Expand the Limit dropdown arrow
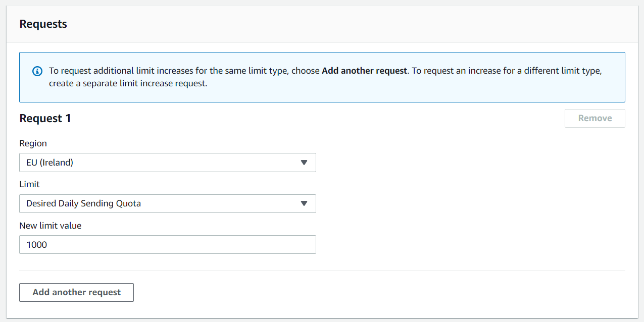 point(304,203)
